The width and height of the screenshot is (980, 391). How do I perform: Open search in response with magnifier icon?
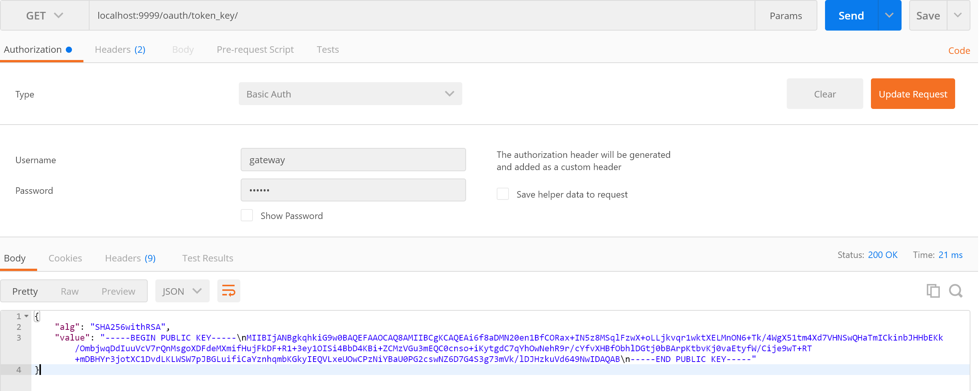click(956, 291)
